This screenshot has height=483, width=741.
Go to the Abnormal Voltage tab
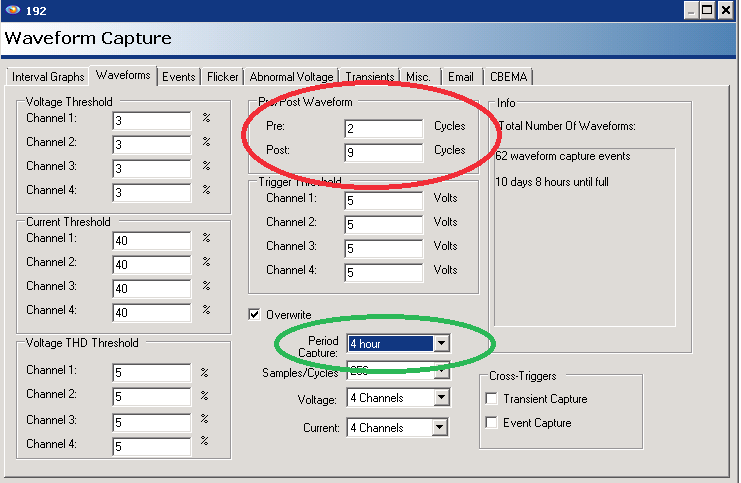291,77
